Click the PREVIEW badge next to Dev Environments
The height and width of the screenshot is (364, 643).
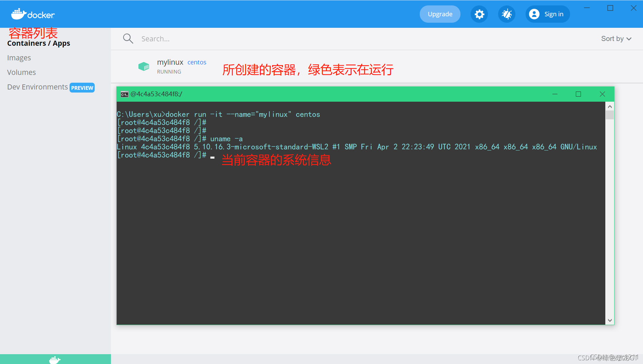(82, 87)
